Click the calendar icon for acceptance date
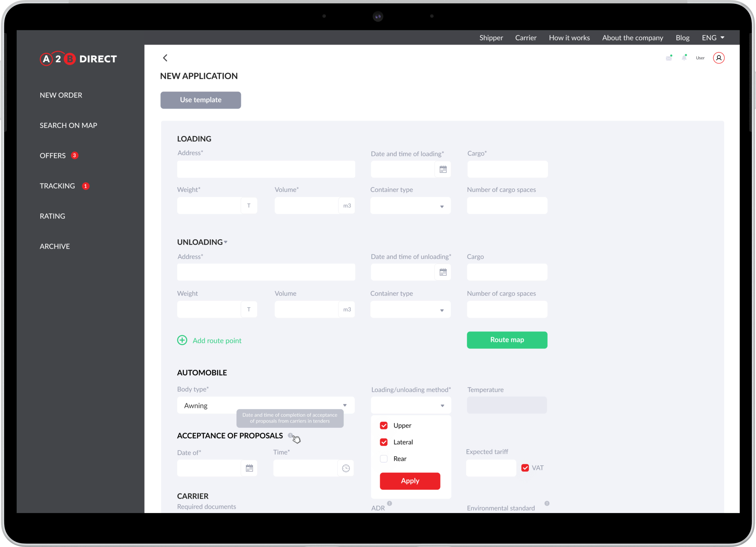Image resolution: width=756 pixels, height=547 pixels. 249,468
